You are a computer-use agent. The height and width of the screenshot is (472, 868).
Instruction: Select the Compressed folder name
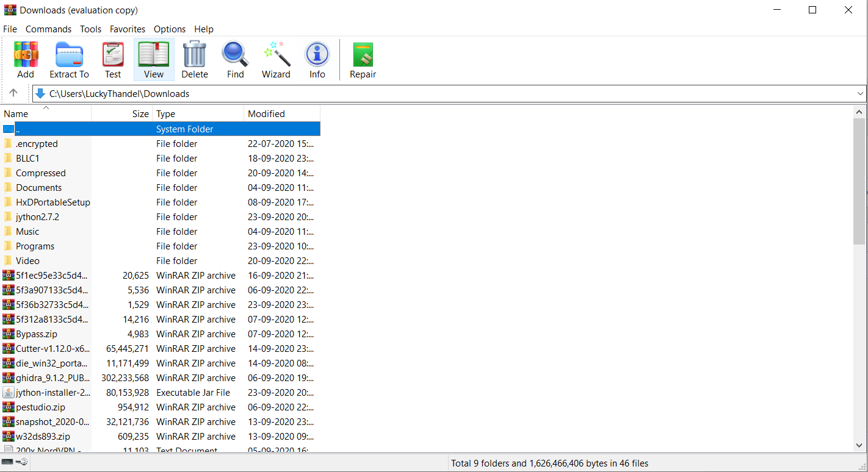[x=40, y=173]
